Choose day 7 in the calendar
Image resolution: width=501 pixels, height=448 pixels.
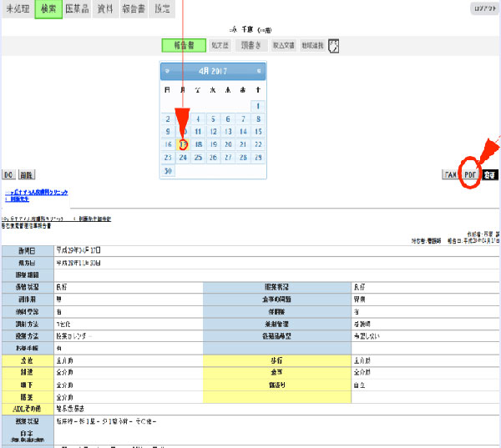point(243,119)
